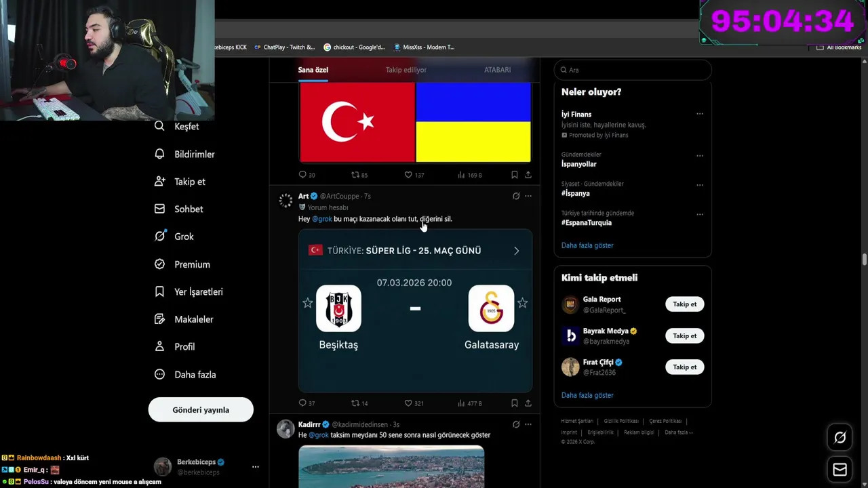Open floating messages envelope button
868x488 pixels.
click(x=840, y=469)
